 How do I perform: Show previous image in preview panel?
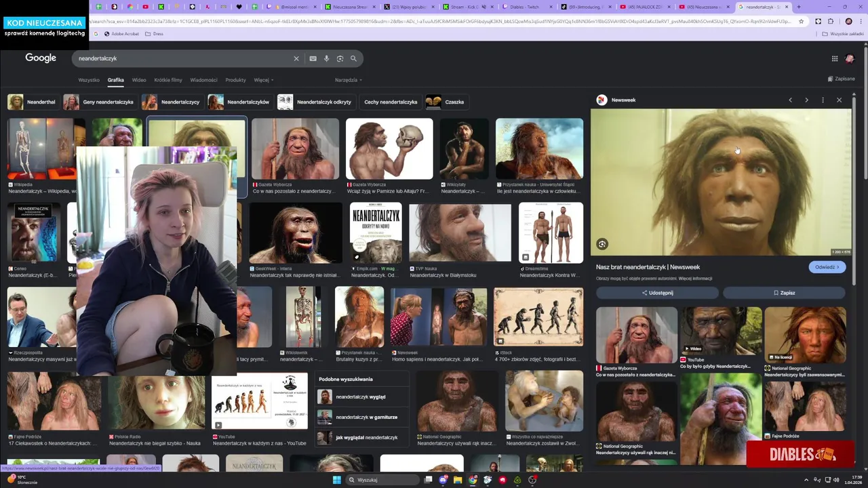[790, 100]
